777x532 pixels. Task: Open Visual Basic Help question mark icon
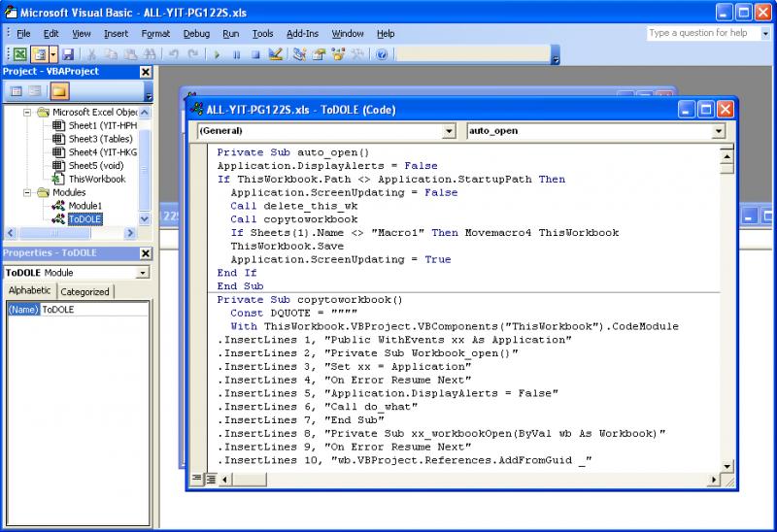point(381,54)
